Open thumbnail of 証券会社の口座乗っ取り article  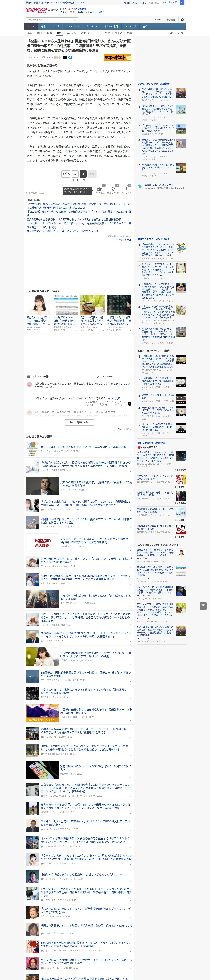[x=39, y=305]
